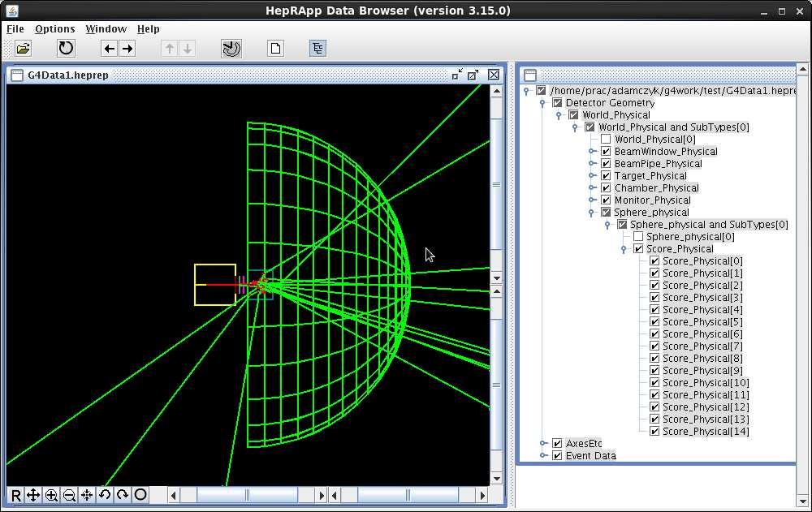Uncheck the AxesEtc checkbox
812x512 pixels.
[x=557, y=443]
